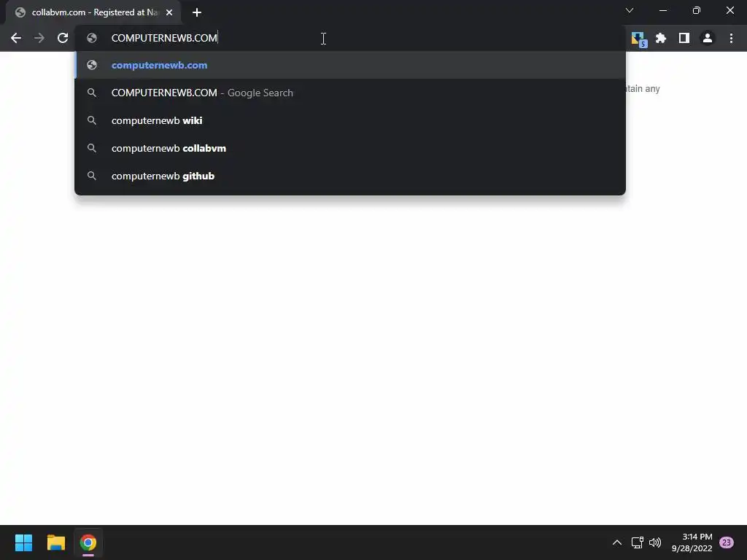This screenshot has height=560, width=747.
Task: Focus the address bar containing COMPUTERNEWB.COM
Action: pos(350,38)
